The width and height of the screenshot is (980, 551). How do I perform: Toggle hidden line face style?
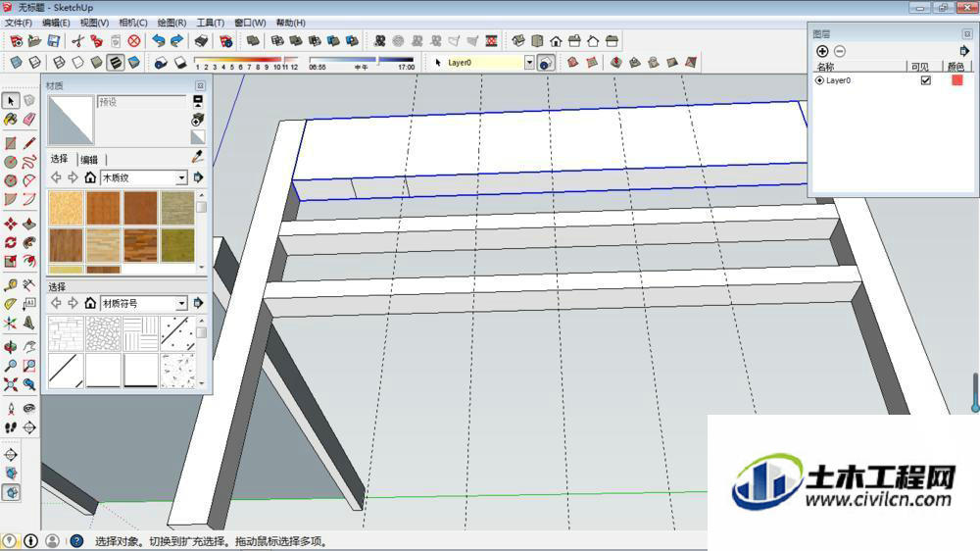[77, 63]
